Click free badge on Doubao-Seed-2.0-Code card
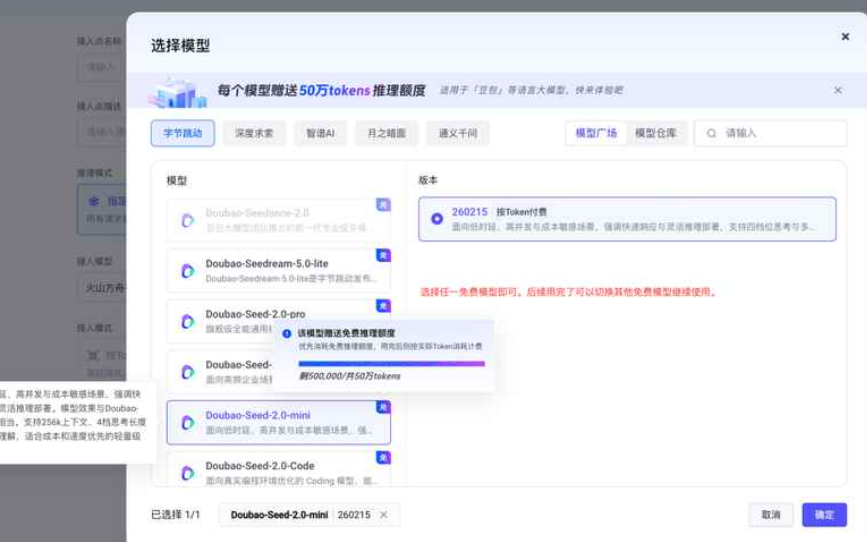The image size is (867, 542). [x=383, y=457]
